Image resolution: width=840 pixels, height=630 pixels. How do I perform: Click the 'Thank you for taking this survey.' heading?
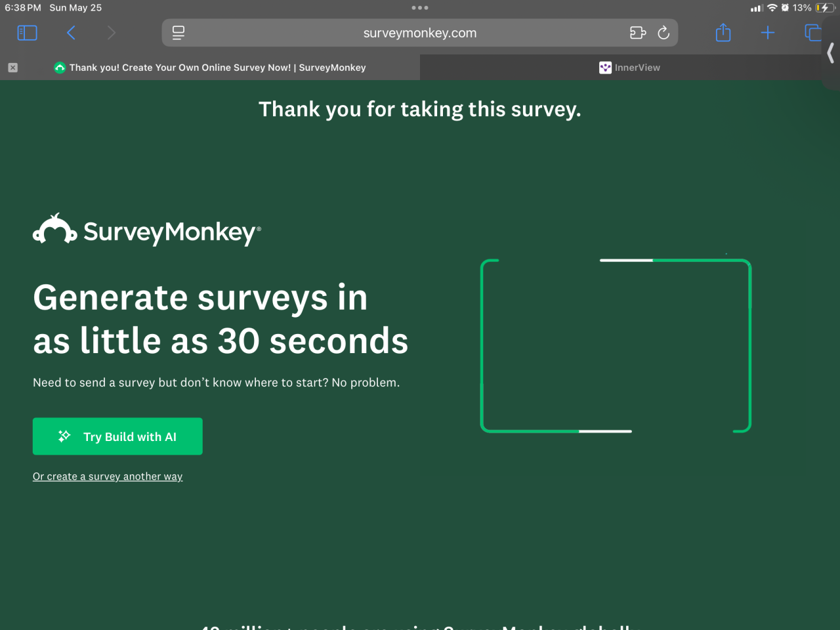[420, 110]
